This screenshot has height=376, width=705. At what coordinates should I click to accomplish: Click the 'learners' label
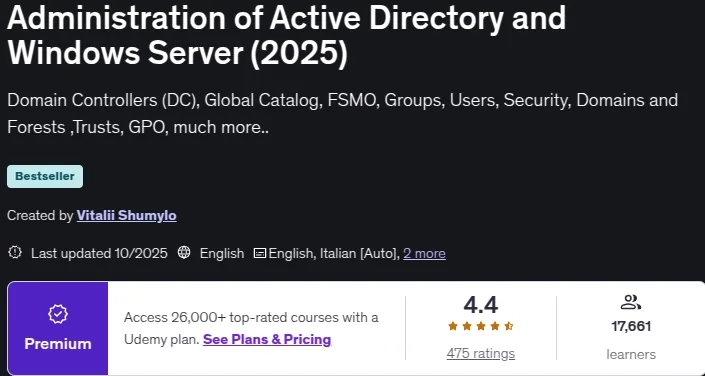click(631, 354)
